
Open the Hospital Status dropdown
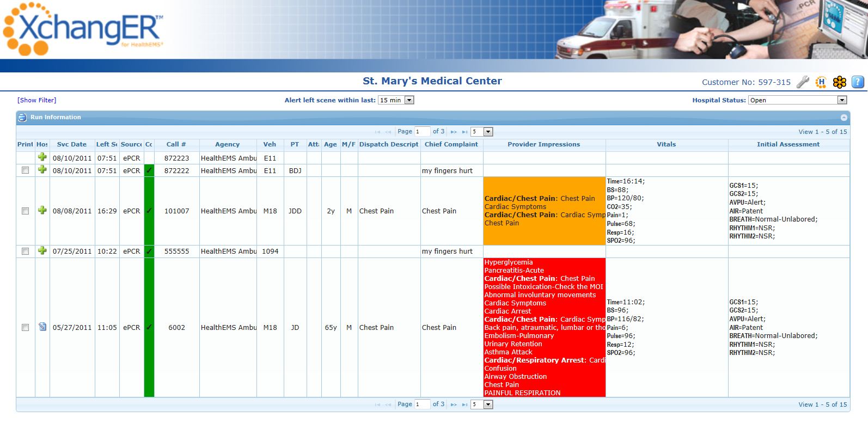[x=842, y=100]
